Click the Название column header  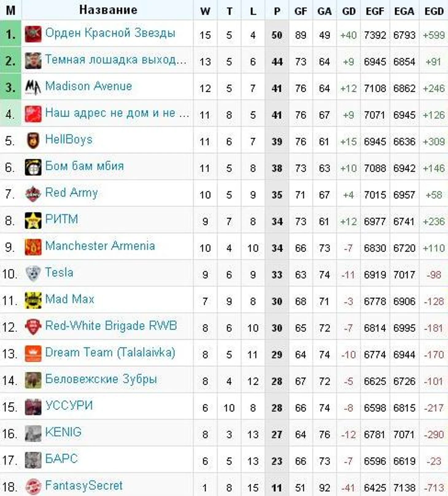coord(108,10)
